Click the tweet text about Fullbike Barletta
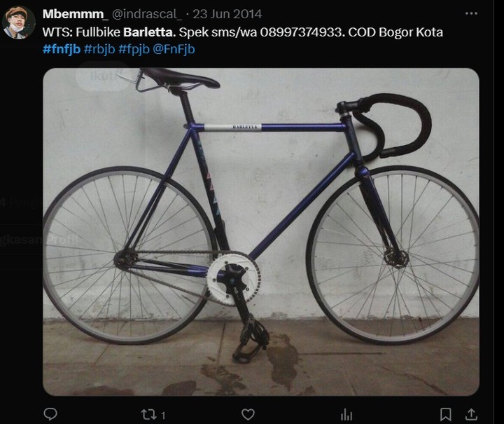 [243, 32]
